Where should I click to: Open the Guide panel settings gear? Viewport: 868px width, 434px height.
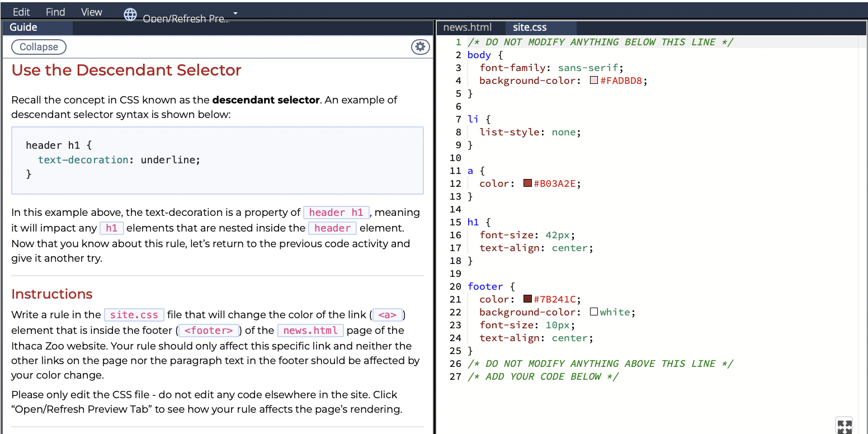click(x=420, y=47)
